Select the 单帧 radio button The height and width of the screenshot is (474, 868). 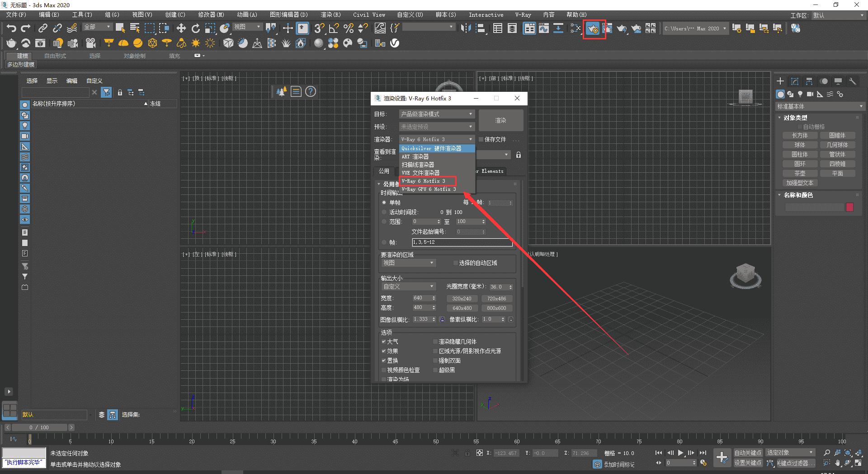click(x=384, y=203)
